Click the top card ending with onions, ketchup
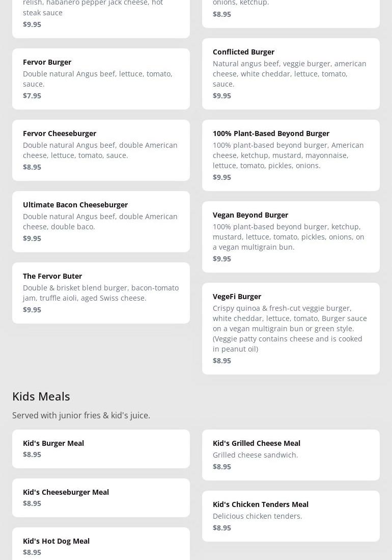 pos(291,10)
